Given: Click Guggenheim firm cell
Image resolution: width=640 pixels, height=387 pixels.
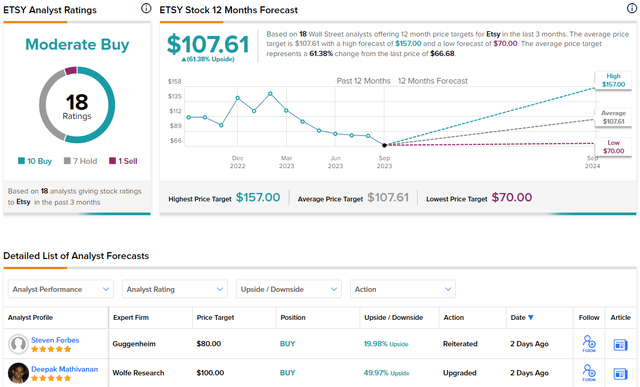Looking at the screenshot, I should click(134, 344).
